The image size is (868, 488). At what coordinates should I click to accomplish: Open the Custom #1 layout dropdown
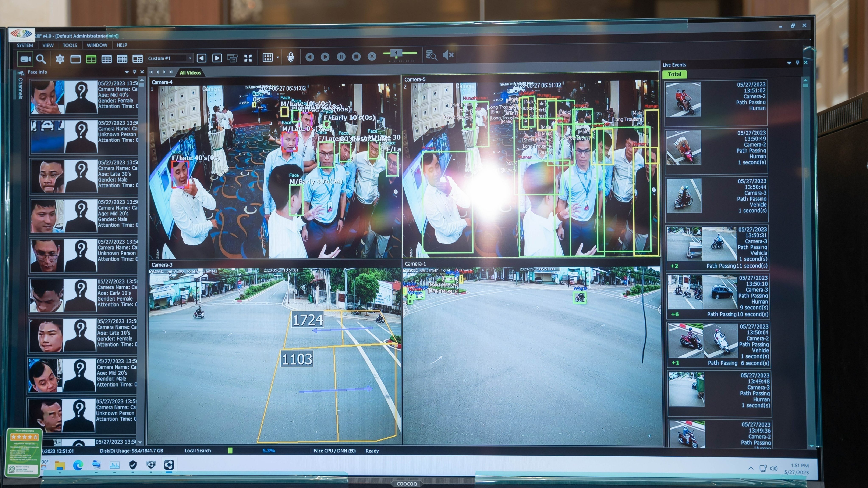click(190, 58)
